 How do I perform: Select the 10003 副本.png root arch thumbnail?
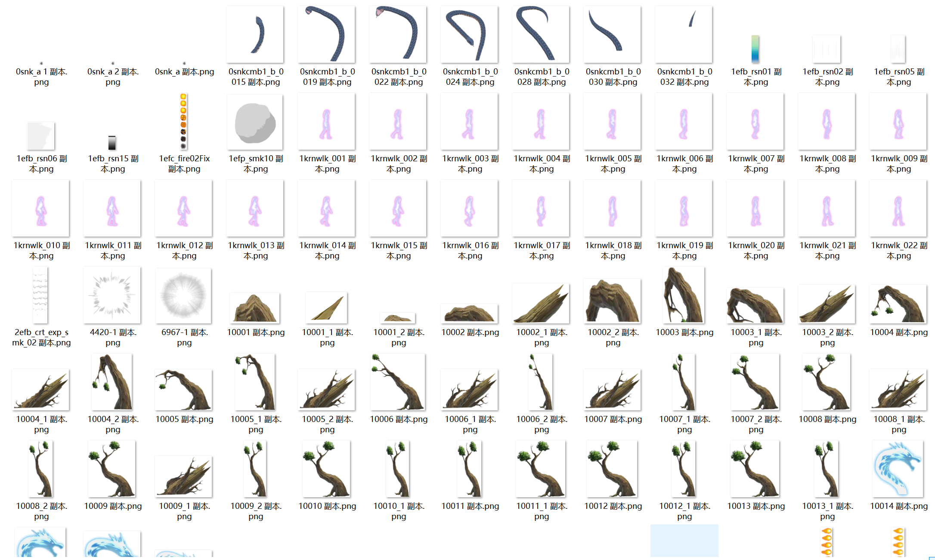click(x=684, y=295)
